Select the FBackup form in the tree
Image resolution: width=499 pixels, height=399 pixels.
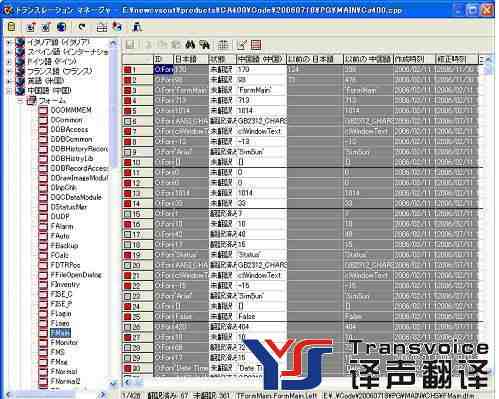pyautogui.click(x=64, y=246)
